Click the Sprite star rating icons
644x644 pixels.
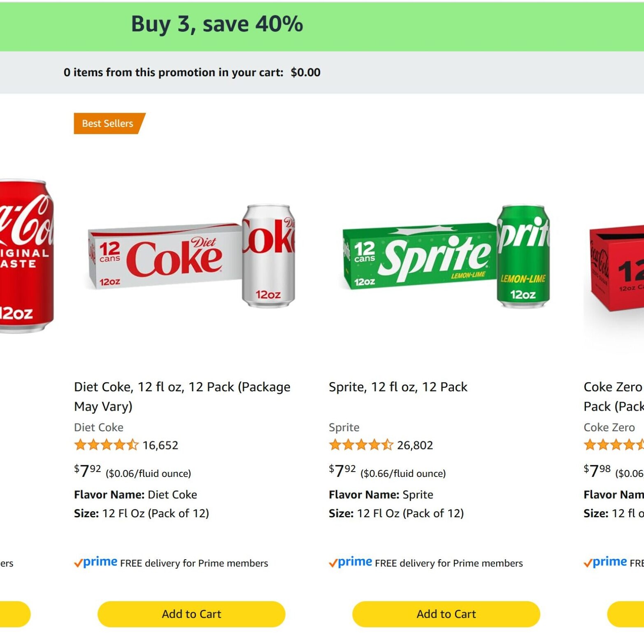click(361, 445)
